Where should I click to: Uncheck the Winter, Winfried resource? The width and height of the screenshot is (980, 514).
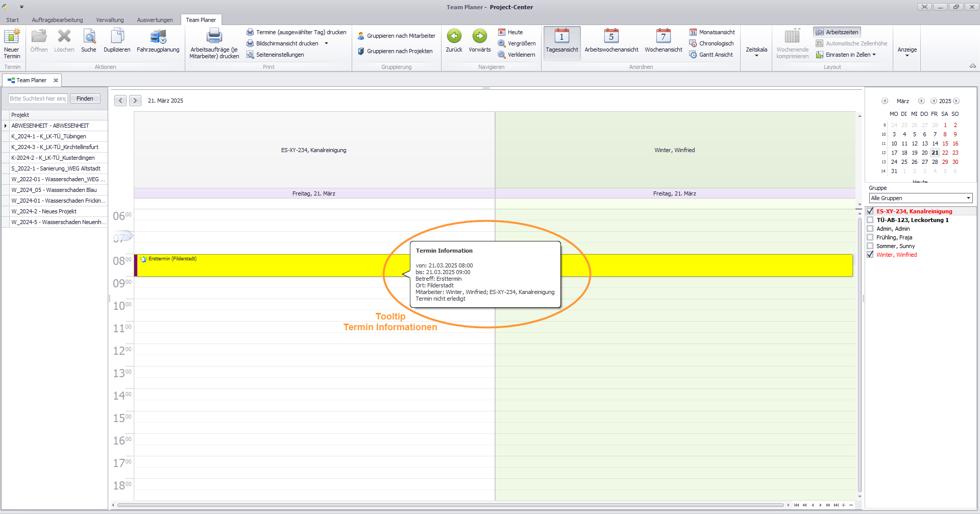(x=870, y=255)
